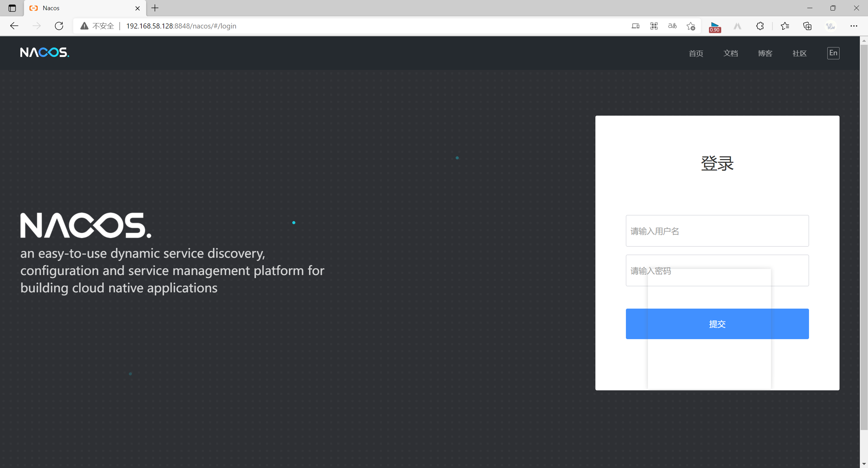Open browser Settings and more menu

[x=853, y=26]
